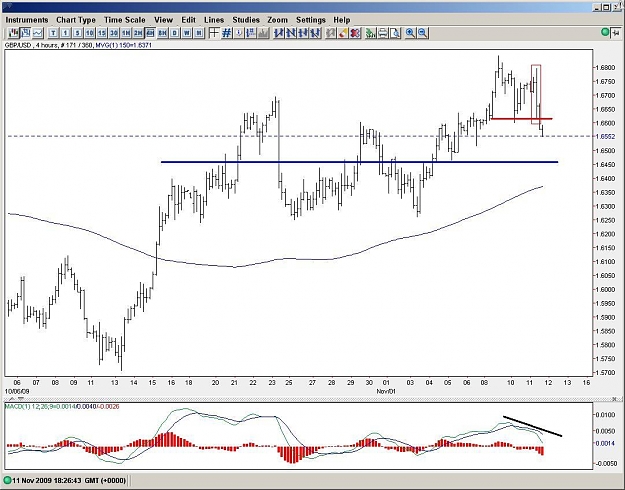Set time scale to 10 minutes
The height and width of the screenshot is (490, 625).
(x=90, y=33)
